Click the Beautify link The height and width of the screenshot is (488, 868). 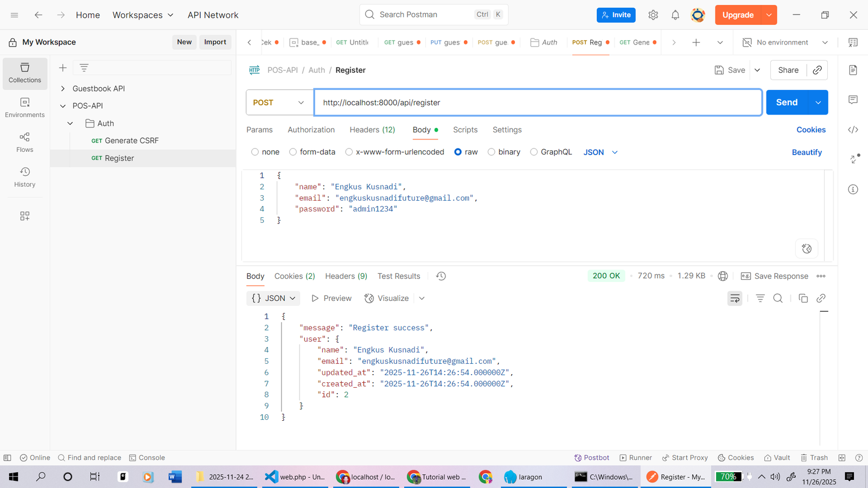tap(806, 152)
